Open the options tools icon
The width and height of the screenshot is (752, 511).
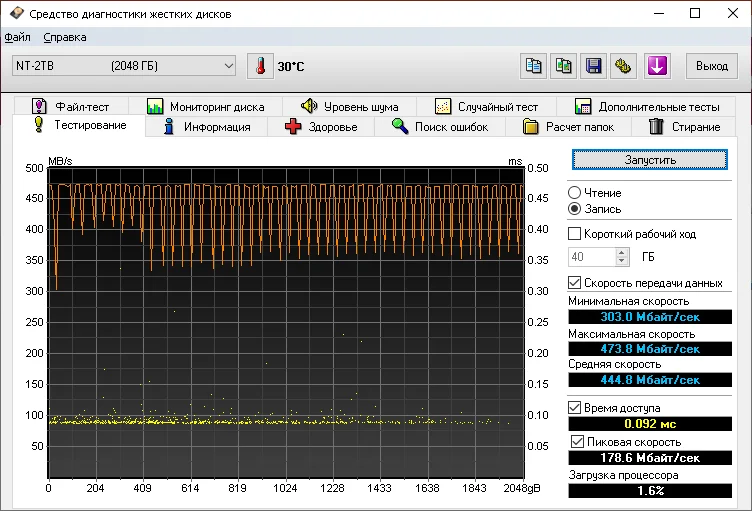pyautogui.click(x=624, y=66)
